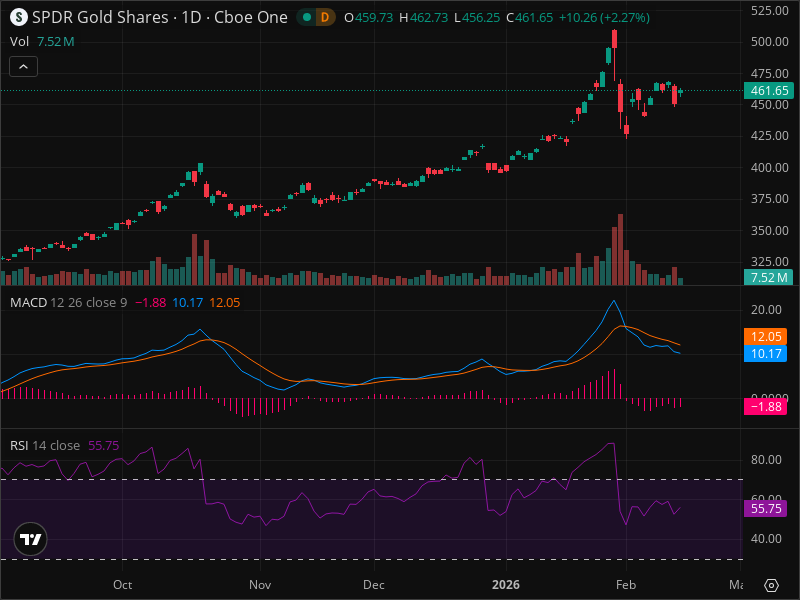Click the pink -1.88 histogram value label
Image resolution: width=800 pixels, height=600 pixels.
[765, 407]
